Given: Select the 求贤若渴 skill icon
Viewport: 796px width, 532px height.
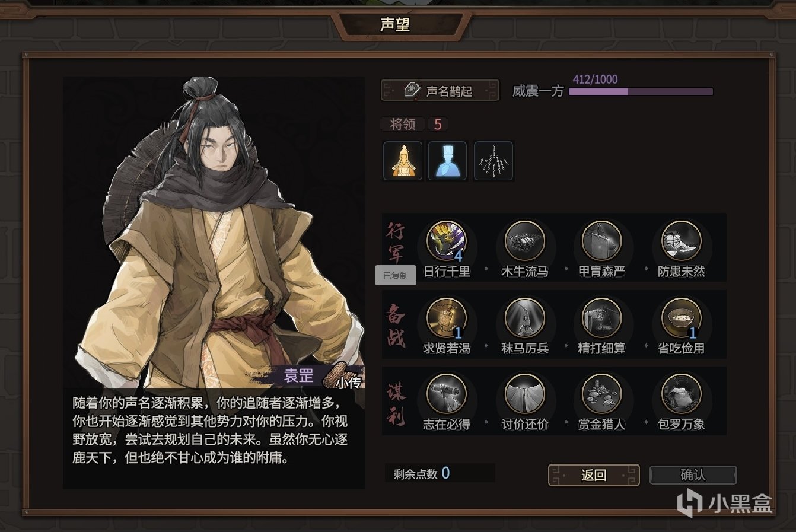Looking at the screenshot, I should click(447, 318).
